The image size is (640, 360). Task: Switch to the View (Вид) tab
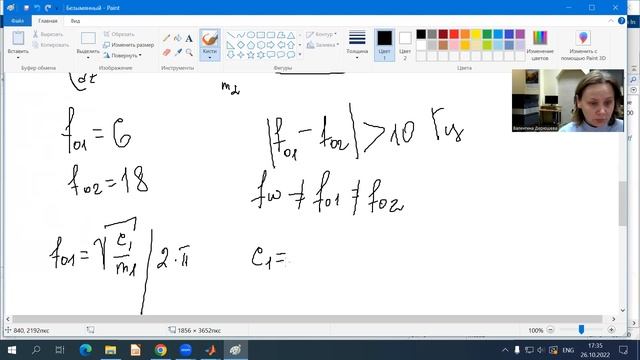pos(75,21)
